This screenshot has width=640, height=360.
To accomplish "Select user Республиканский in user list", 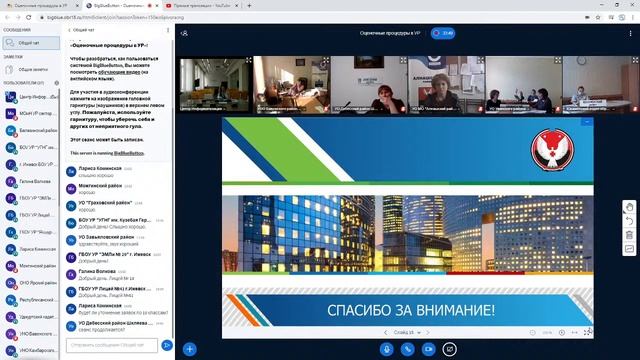I will (x=30, y=300).
